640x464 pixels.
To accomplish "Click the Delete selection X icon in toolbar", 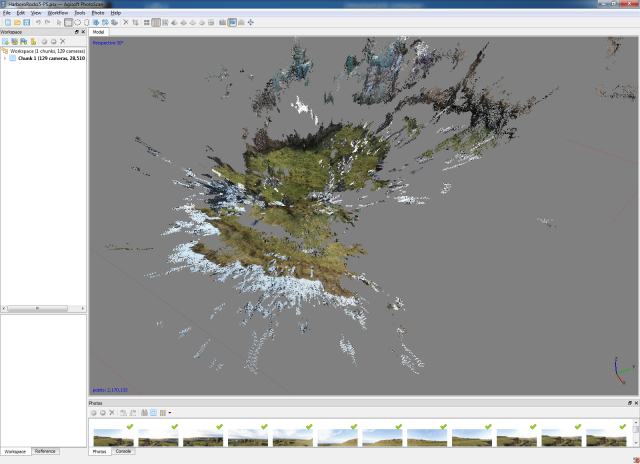I will [126, 22].
